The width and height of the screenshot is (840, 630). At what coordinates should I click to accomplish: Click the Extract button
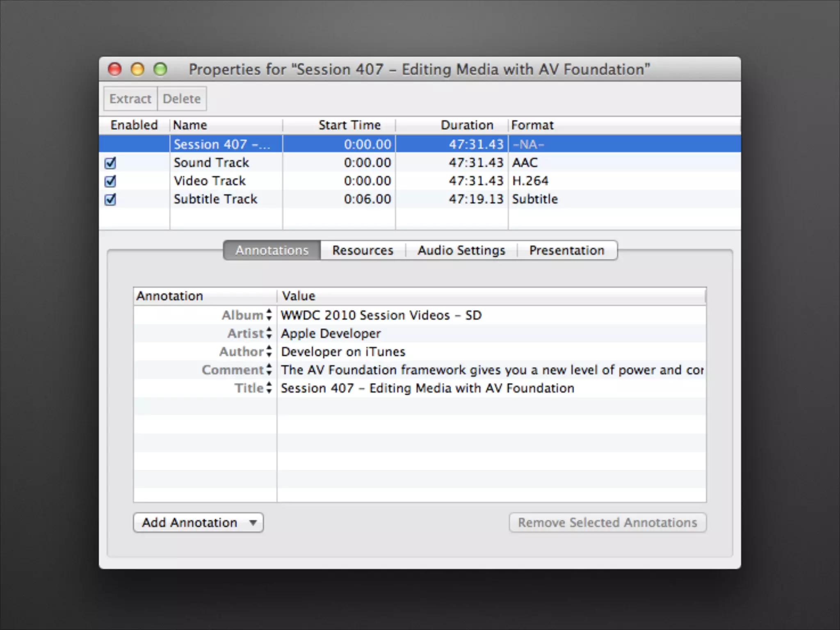[x=130, y=99]
